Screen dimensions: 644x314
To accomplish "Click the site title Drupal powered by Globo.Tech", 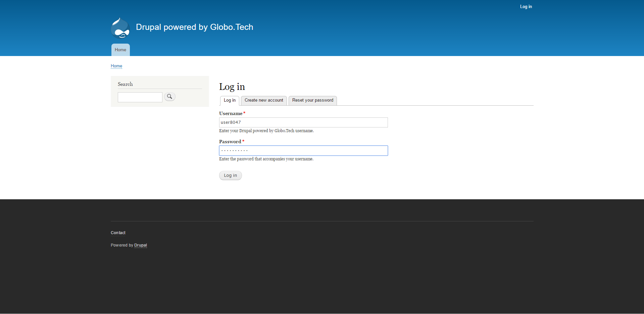I will 194,27.
